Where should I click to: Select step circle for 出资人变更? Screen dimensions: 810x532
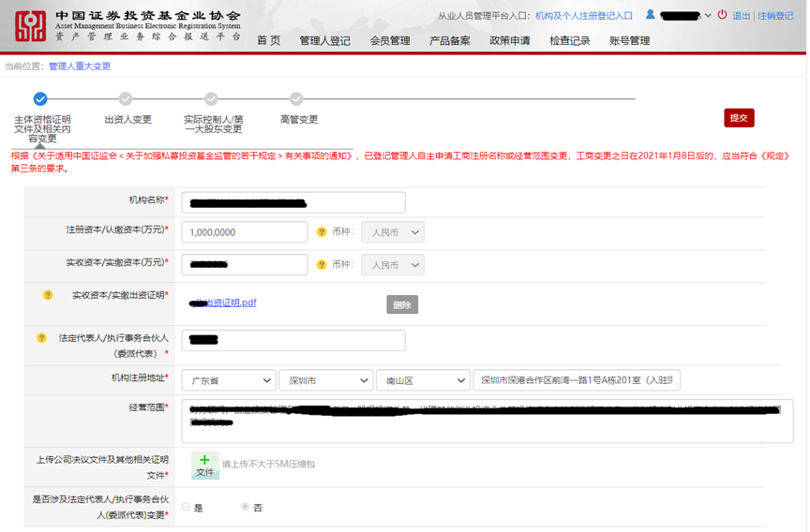pos(126,98)
